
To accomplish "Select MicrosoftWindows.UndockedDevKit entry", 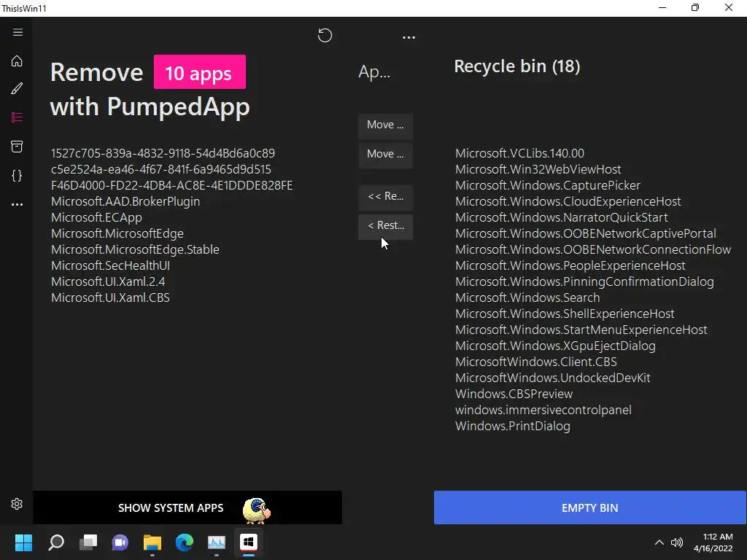I will pyautogui.click(x=553, y=378).
